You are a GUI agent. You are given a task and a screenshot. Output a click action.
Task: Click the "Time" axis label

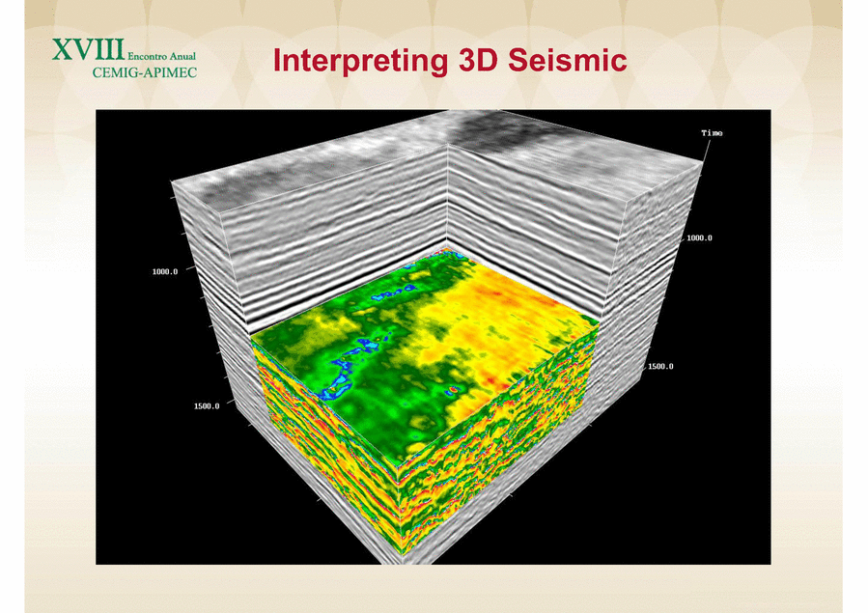tap(712, 133)
